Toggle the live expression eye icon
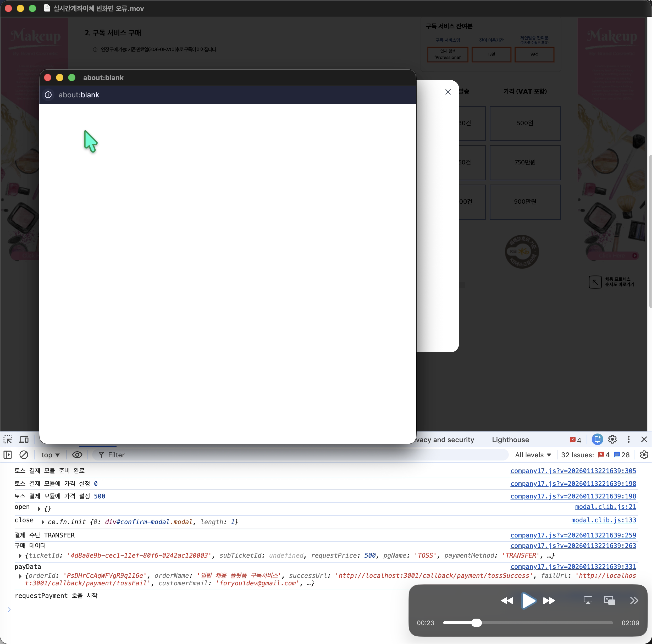Viewport: 652px width, 644px height. [77, 455]
